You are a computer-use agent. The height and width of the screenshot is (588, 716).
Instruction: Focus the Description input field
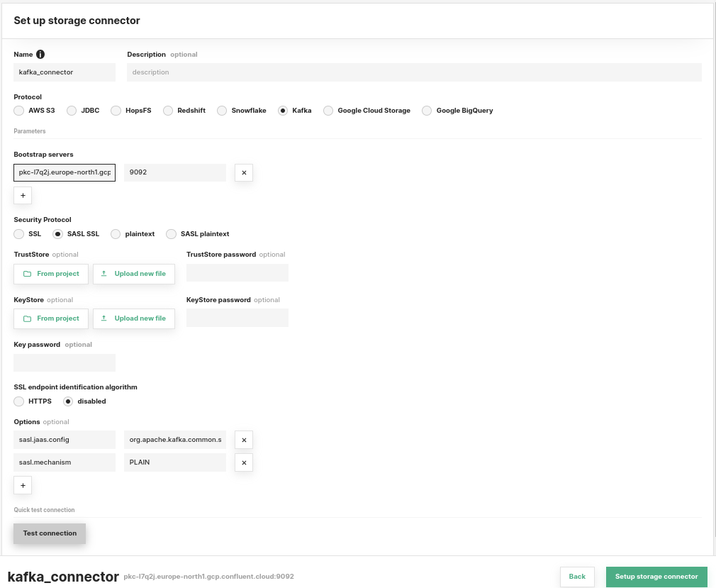pyautogui.click(x=414, y=72)
